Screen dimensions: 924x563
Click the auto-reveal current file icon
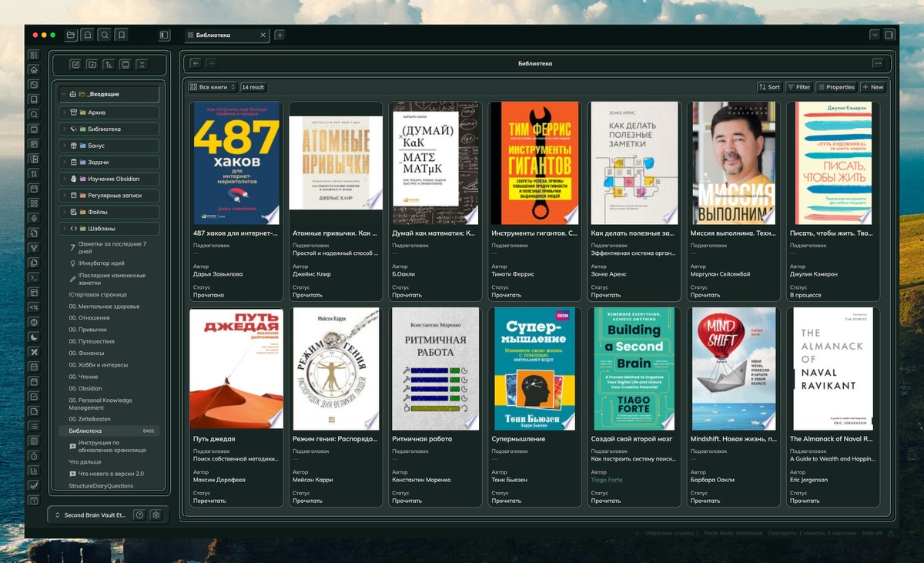click(x=125, y=65)
